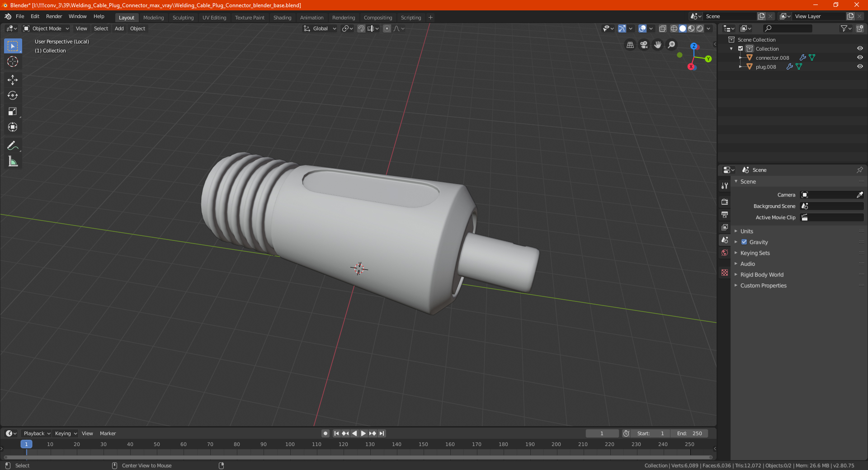Open the Render menu
The image size is (868, 470).
(54, 16)
